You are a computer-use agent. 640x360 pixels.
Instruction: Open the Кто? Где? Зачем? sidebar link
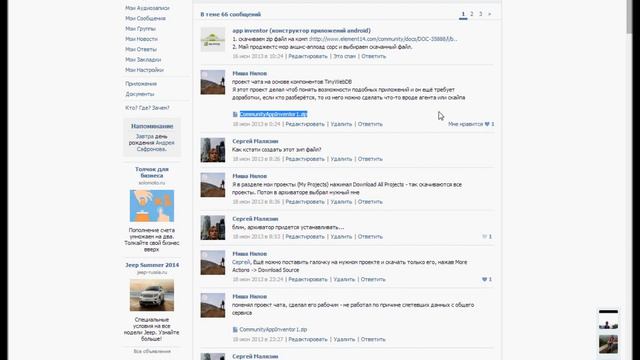(147, 108)
